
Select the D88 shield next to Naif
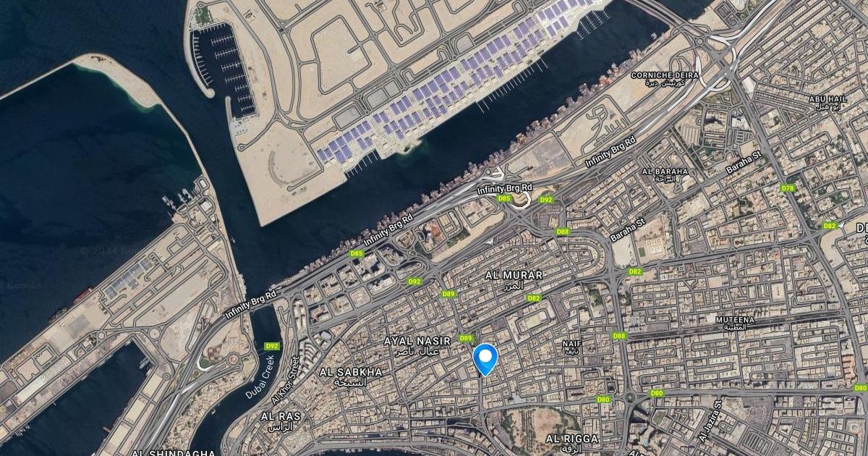(x=618, y=336)
